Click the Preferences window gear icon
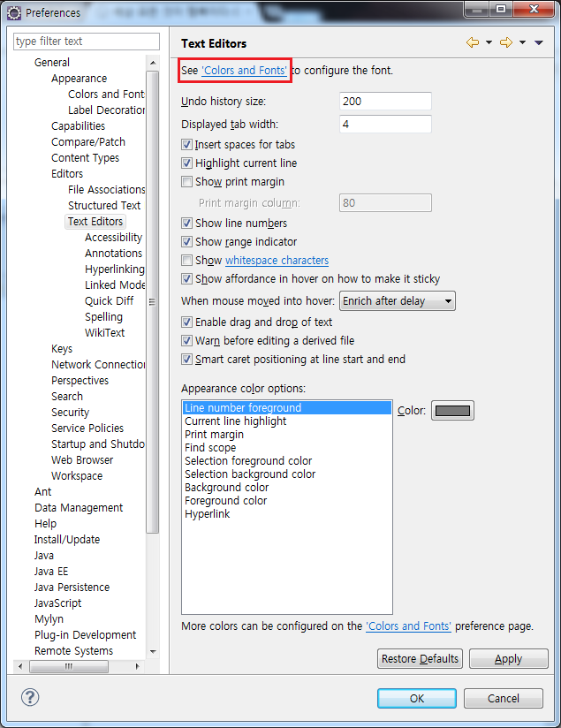Viewport: 561px width, 728px height. tap(14, 13)
